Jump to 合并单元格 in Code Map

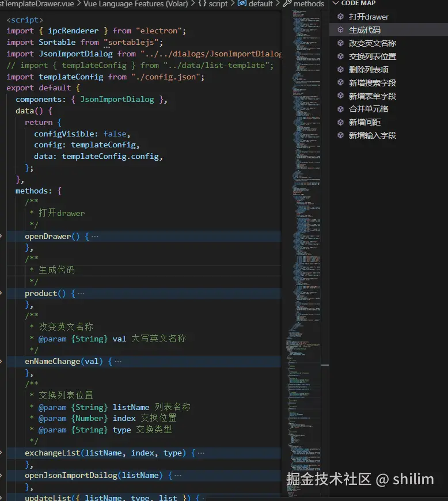pos(369,109)
